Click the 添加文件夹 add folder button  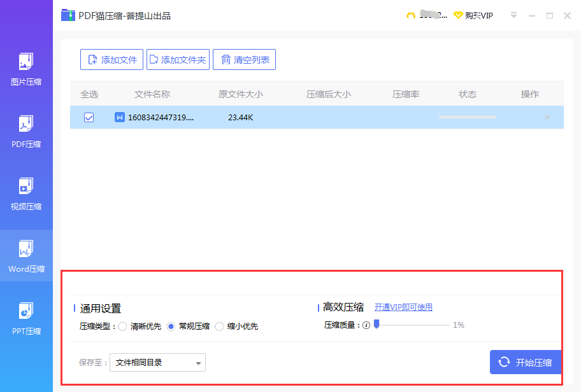(178, 60)
